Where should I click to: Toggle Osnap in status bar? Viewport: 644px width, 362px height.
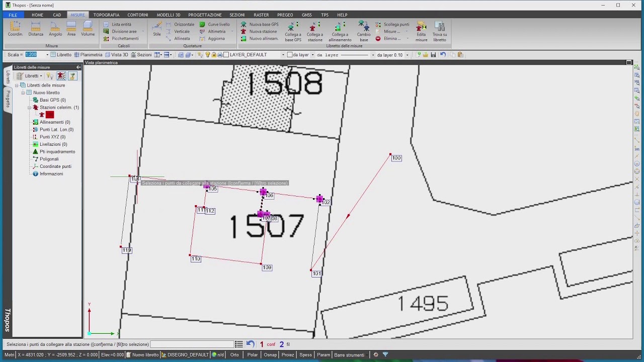270,354
